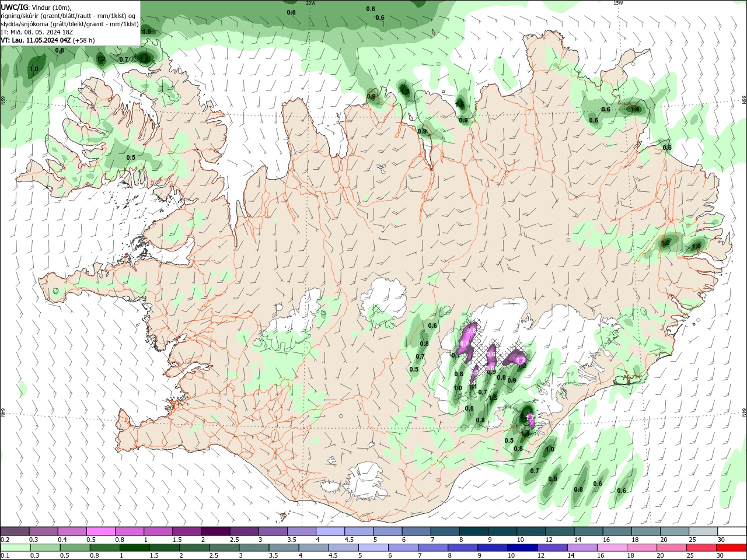Click the light purple lower swatch between 14 and 16

pos(582,548)
